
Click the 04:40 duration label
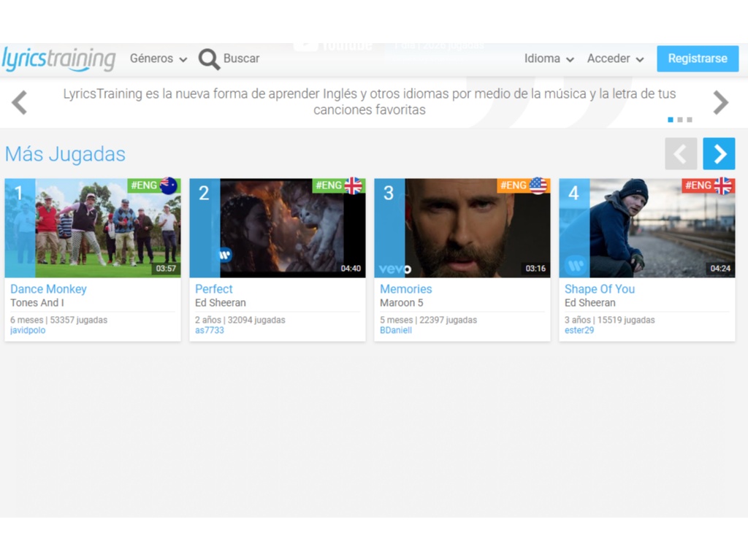[351, 269]
